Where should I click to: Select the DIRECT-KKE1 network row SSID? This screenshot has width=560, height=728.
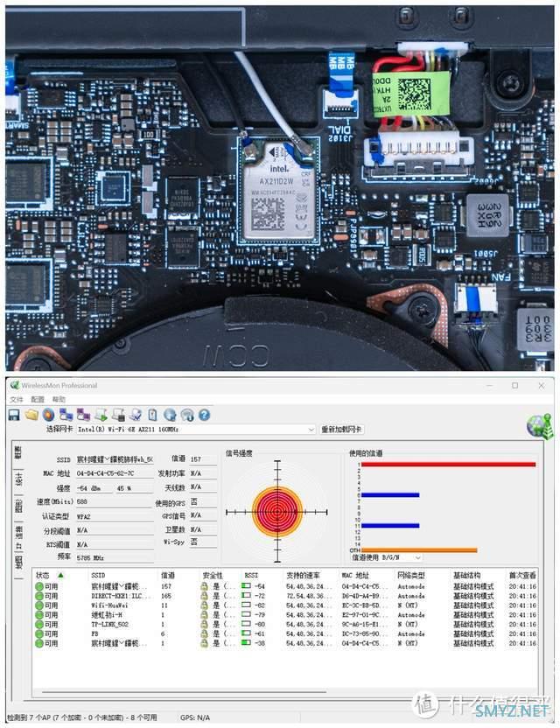(x=119, y=596)
